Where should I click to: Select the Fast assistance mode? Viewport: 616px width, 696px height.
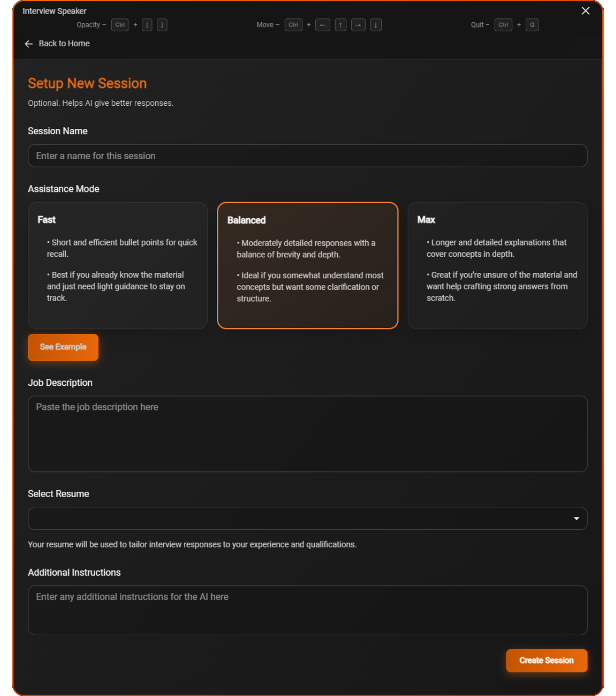118,266
